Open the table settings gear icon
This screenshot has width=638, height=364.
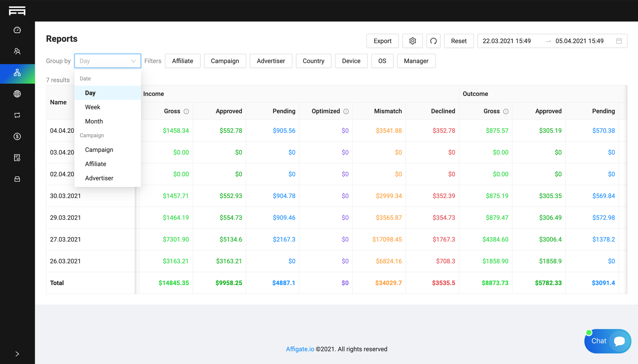click(x=413, y=41)
